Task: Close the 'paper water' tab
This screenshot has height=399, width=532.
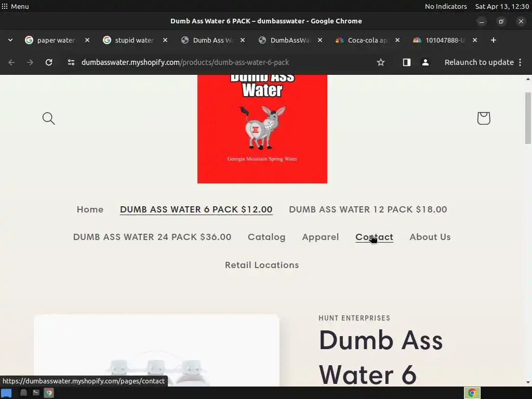Action: 87,40
